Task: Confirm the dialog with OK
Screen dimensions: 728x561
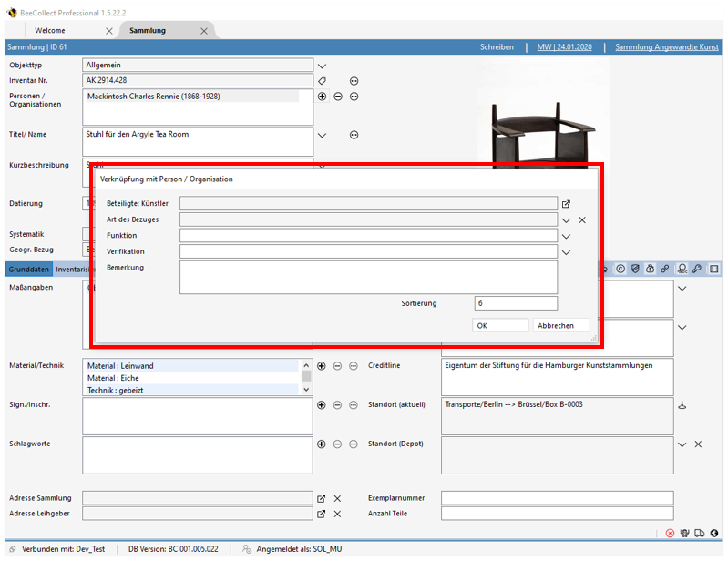Action: [x=500, y=325]
